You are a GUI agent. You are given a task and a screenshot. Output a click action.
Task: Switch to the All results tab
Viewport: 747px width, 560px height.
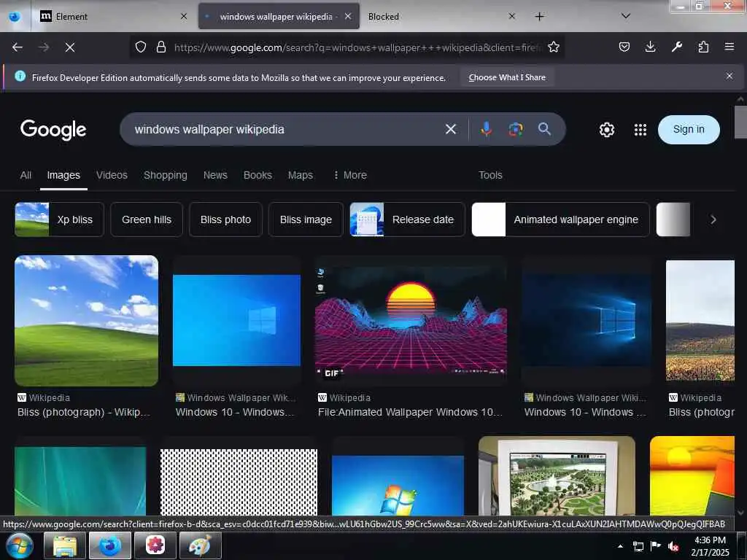(x=26, y=175)
